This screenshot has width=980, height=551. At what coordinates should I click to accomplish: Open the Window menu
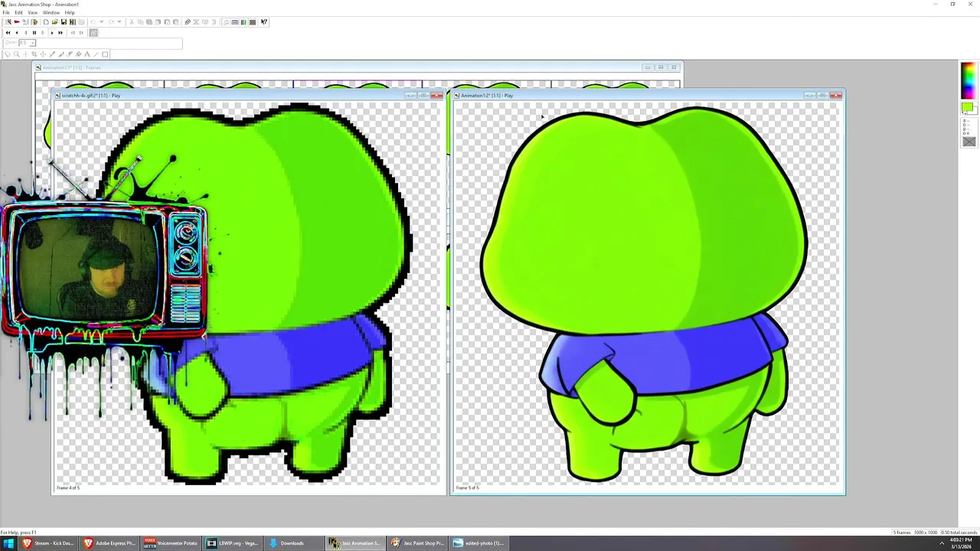51,12
